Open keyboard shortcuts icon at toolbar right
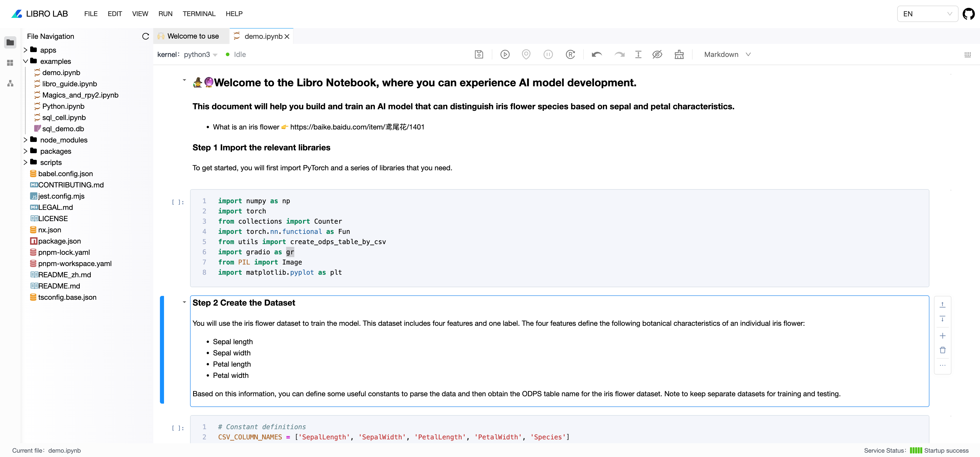 (x=967, y=54)
